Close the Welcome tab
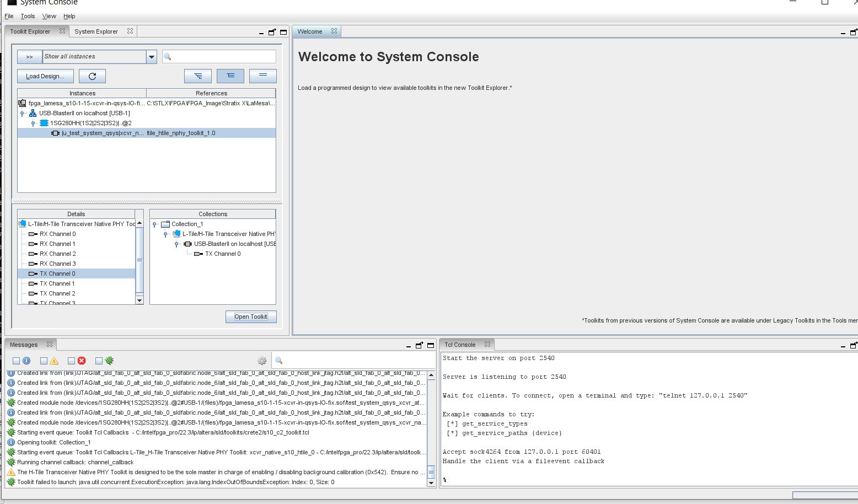The image size is (858, 504). [334, 31]
